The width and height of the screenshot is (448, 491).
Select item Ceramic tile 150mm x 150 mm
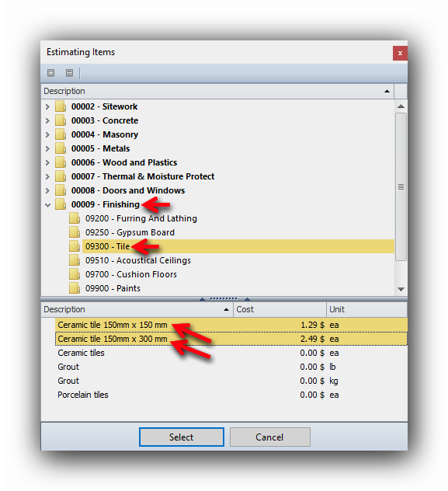pyautogui.click(x=231, y=325)
